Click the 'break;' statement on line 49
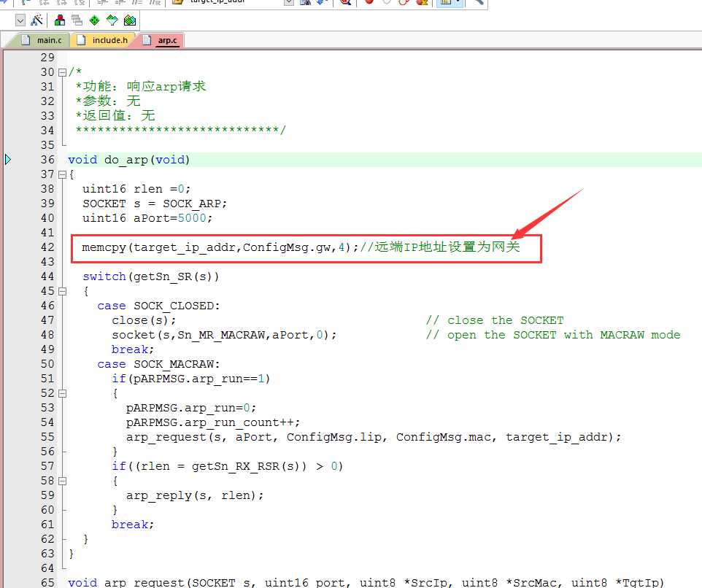702x588 pixels. (133, 349)
